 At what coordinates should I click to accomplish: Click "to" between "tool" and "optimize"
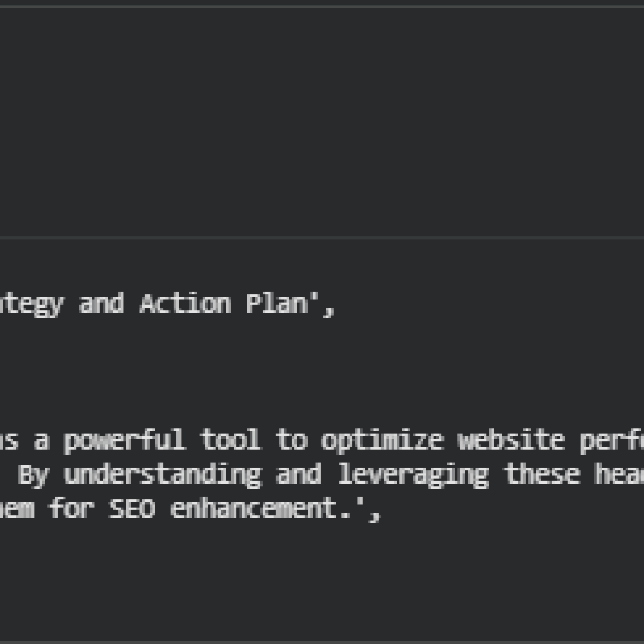pyautogui.click(x=291, y=440)
